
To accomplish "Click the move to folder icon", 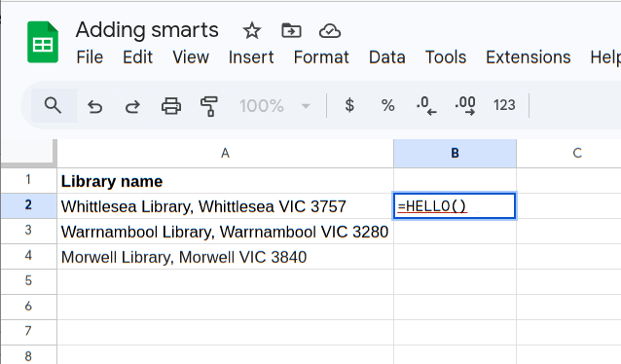I will [x=291, y=30].
